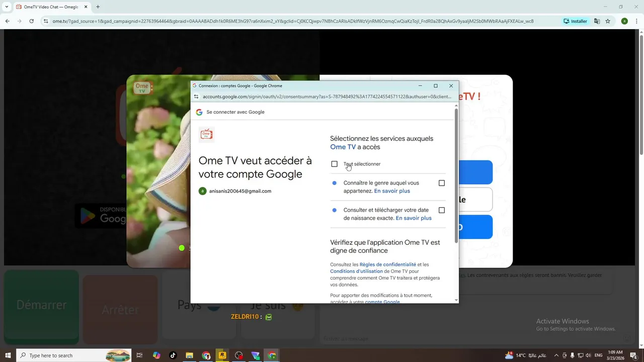Show hidden tray icons chevron

[557, 355]
